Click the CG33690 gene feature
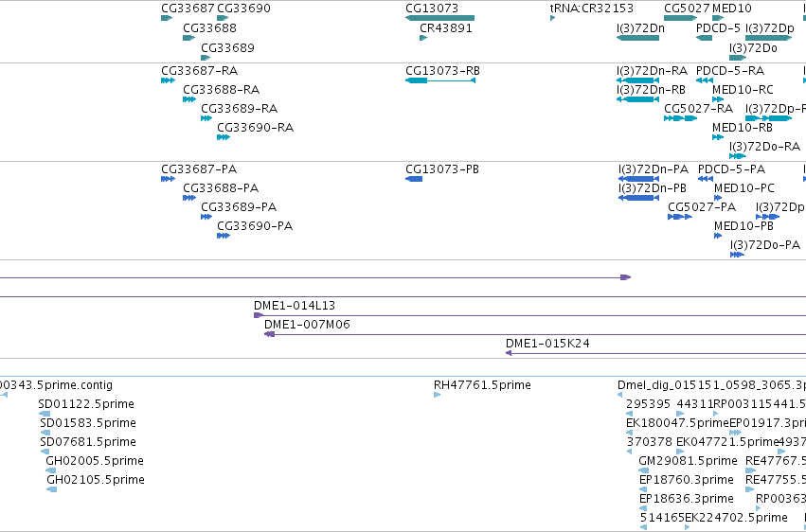Image resolution: width=806 pixels, height=532 pixels. click(x=223, y=18)
